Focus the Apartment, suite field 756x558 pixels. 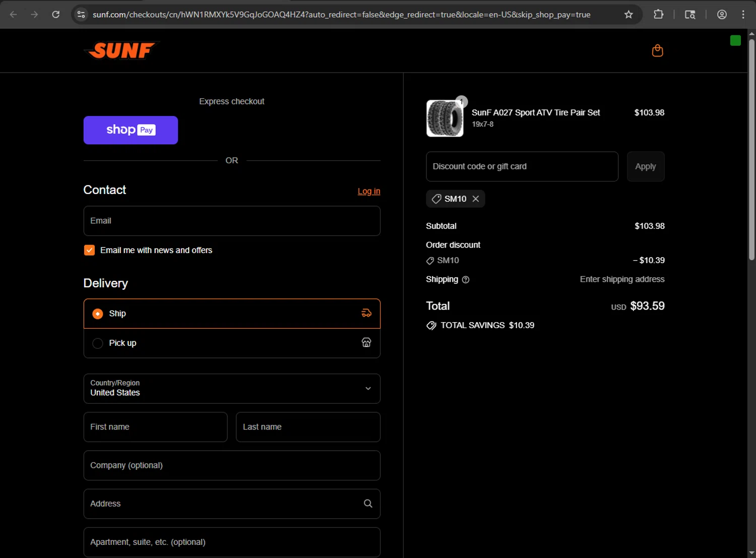(232, 542)
